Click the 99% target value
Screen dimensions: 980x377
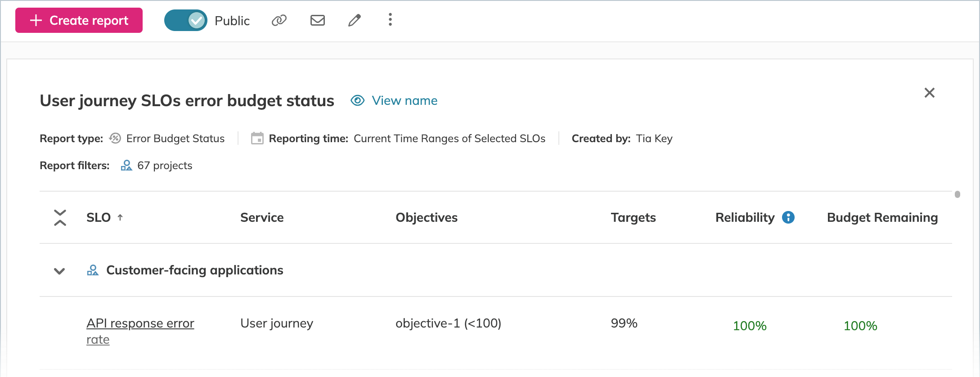624,323
